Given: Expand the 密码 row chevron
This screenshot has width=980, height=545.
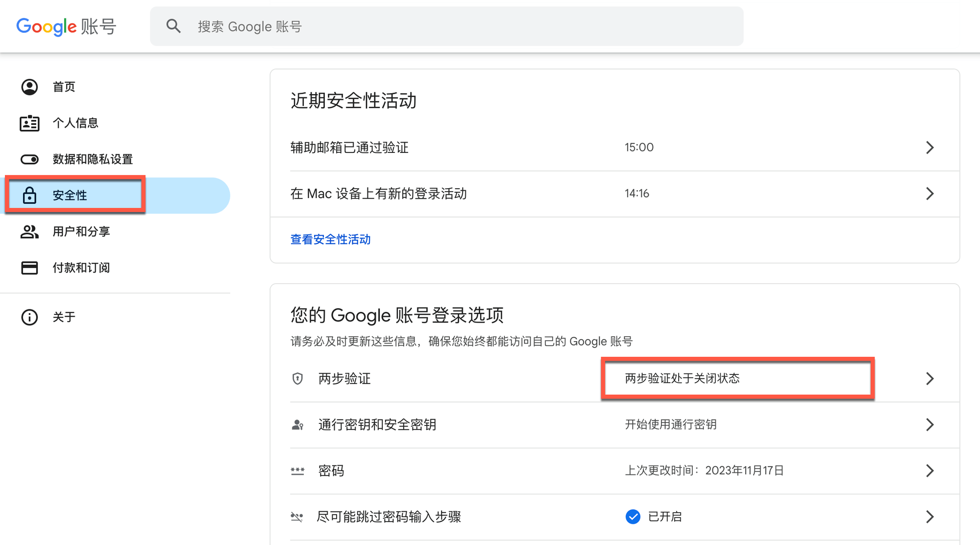Looking at the screenshot, I should [930, 471].
